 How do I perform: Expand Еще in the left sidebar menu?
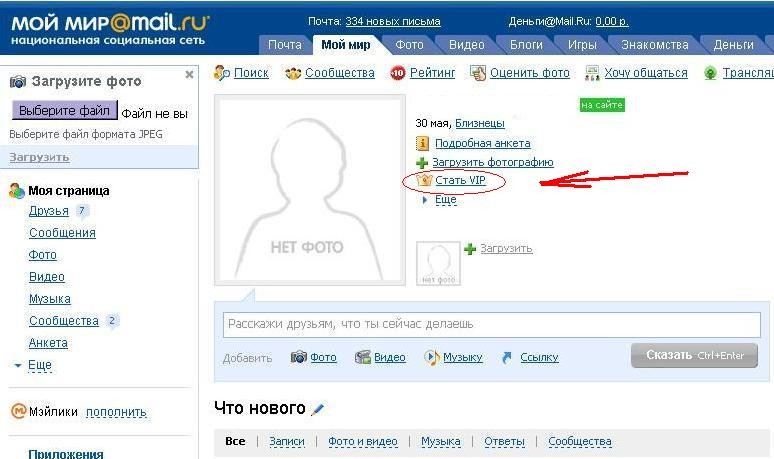(39, 365)
